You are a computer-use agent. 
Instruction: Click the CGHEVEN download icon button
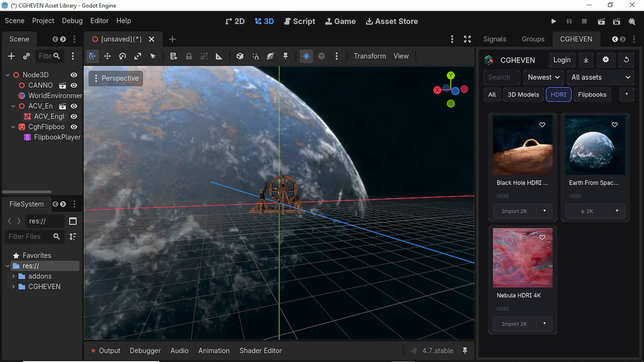(x=586, y=60)
